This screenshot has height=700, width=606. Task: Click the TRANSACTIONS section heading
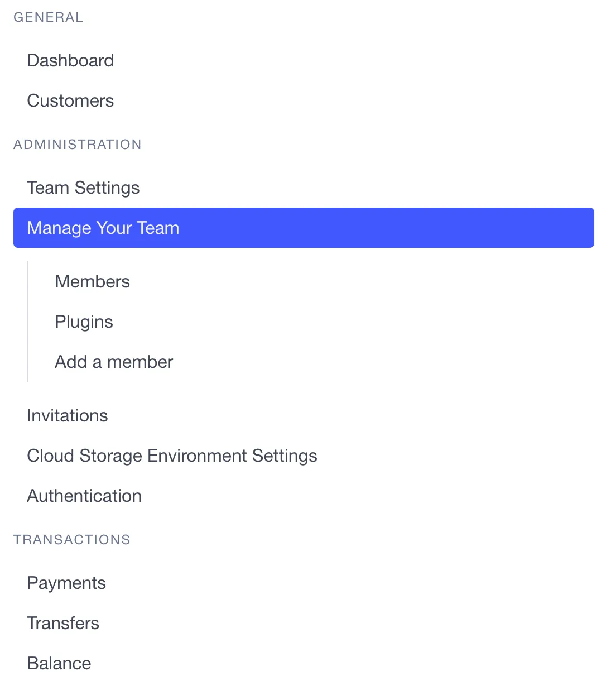pyautogui.click(x=72, y=540)
